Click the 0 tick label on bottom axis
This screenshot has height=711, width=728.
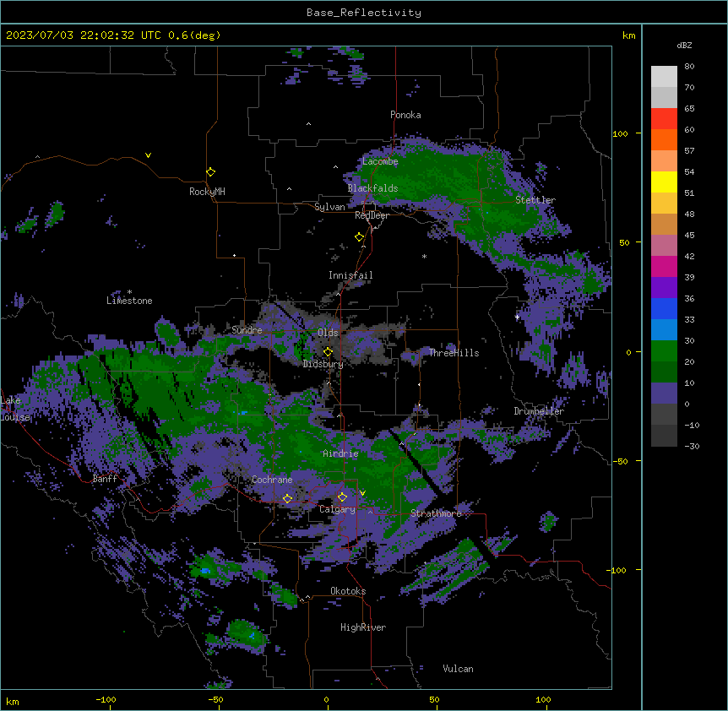tap(326, 699)
